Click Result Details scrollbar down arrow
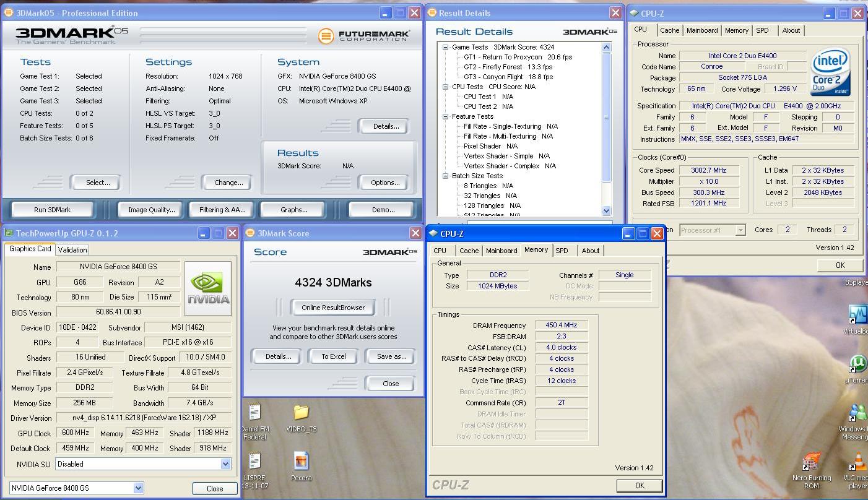Viewport: 868px width, 500px height. (606, 210)
